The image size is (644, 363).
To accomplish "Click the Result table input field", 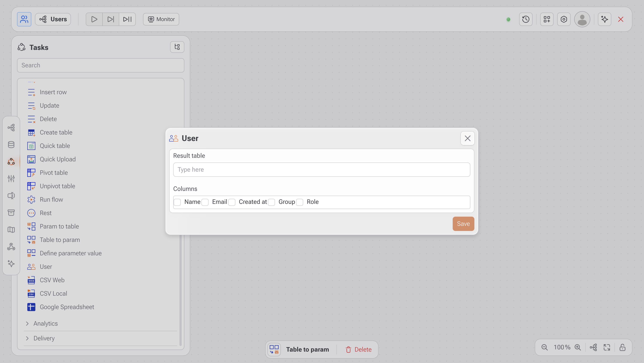I will pos(322,170).
